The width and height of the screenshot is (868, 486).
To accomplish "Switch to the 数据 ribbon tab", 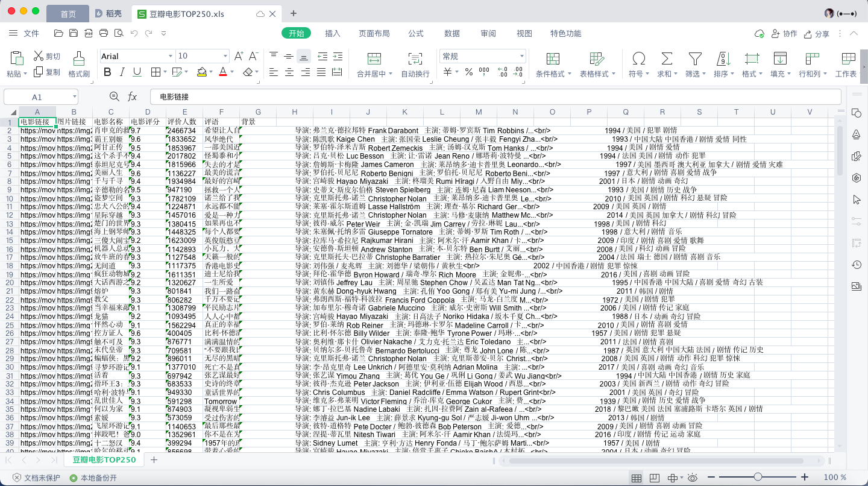I will [452, 34].
